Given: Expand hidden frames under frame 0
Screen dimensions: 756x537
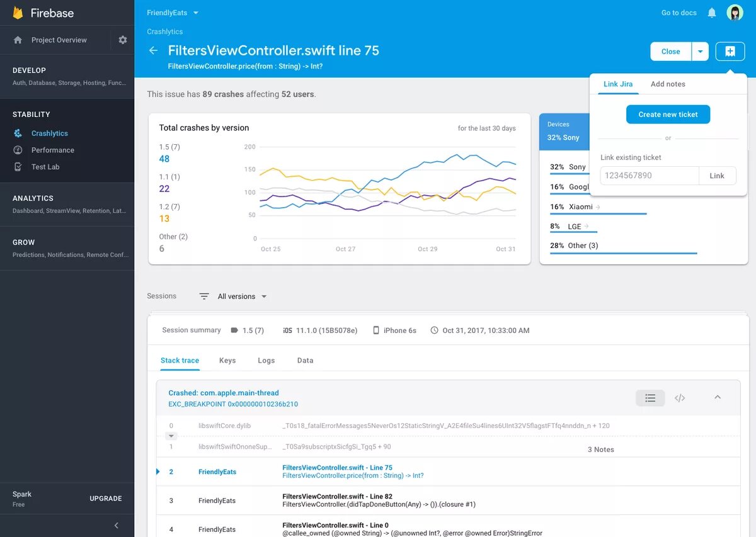Looking at the screenshot, I should point(171,436).
